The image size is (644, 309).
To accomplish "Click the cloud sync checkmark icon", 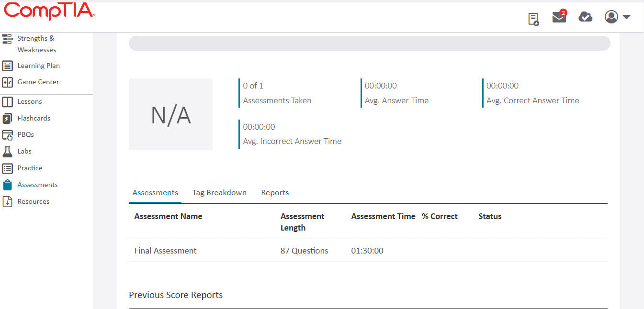I will 585,17.
